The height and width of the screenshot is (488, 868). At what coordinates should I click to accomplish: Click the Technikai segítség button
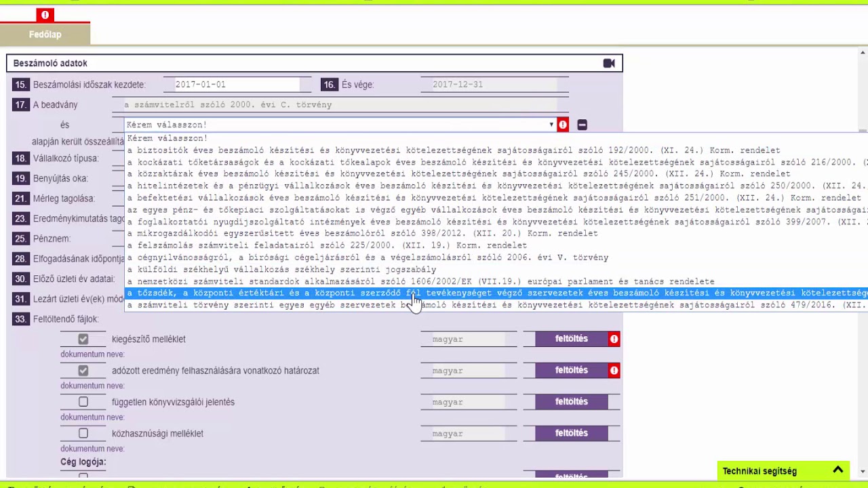(x=783, y=470)
